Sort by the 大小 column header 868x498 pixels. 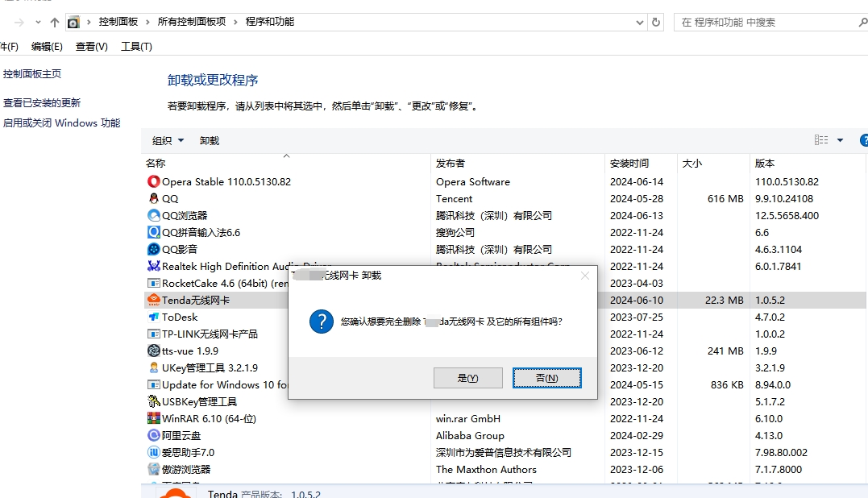click(x=713, y=163)
